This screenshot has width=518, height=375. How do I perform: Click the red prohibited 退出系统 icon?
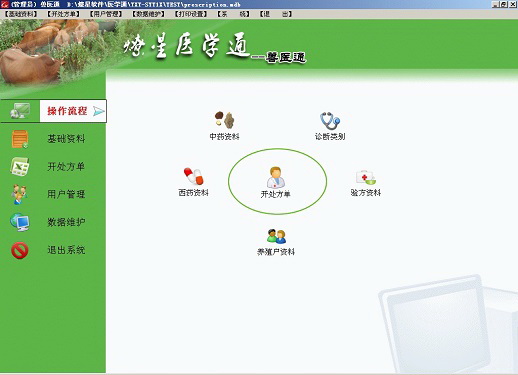click(20, 250)
